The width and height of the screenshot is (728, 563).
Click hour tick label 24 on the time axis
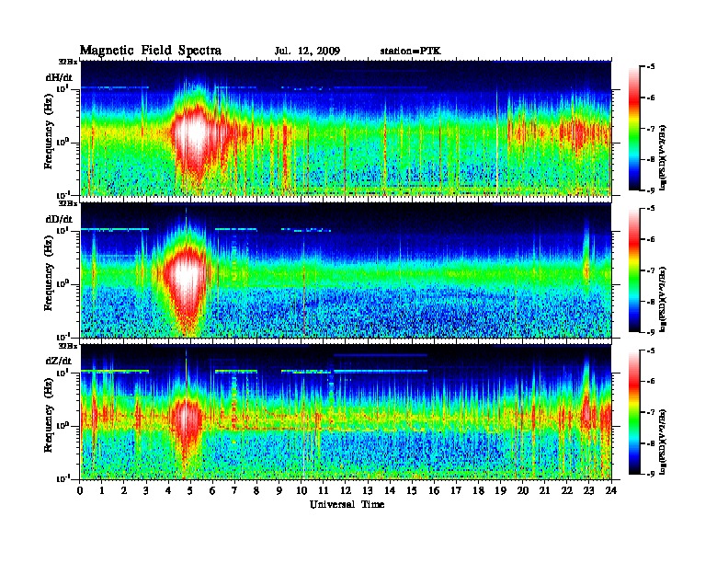pyautogui.click(x=611, y=490)
